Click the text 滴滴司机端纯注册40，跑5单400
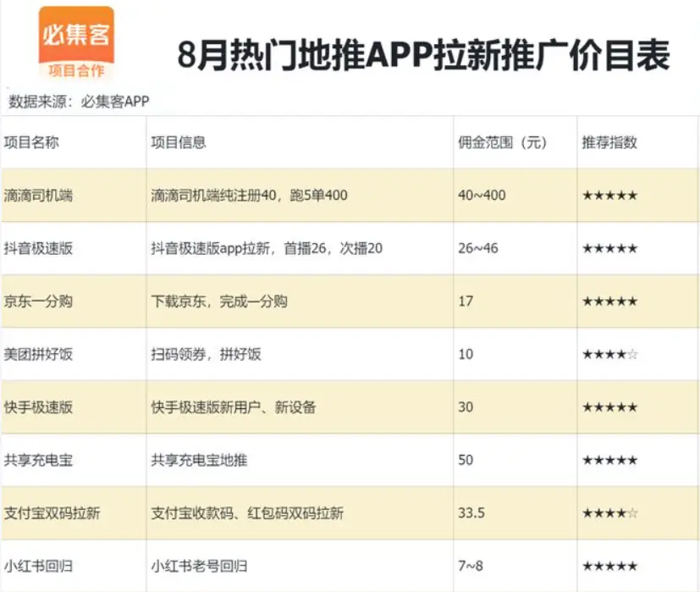The height and width of the screenshot is (592, 700). point(249,196)
